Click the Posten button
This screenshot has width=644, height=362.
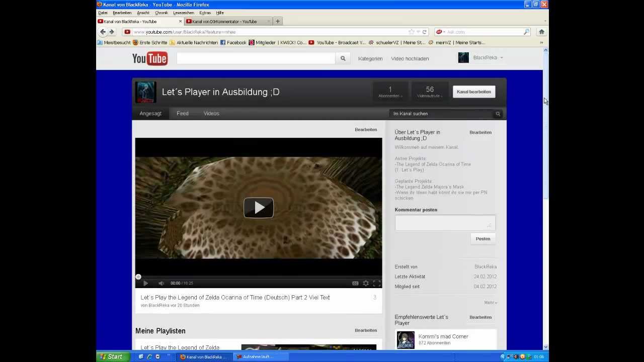click(483, 239)
